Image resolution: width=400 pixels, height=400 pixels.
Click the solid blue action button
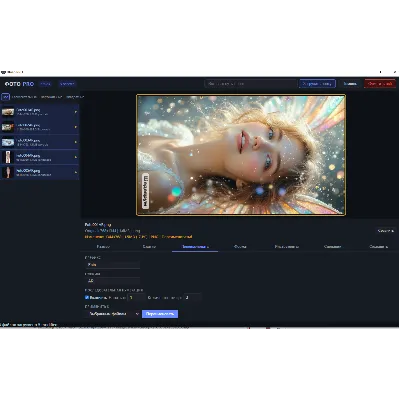[x=160, y=314]
